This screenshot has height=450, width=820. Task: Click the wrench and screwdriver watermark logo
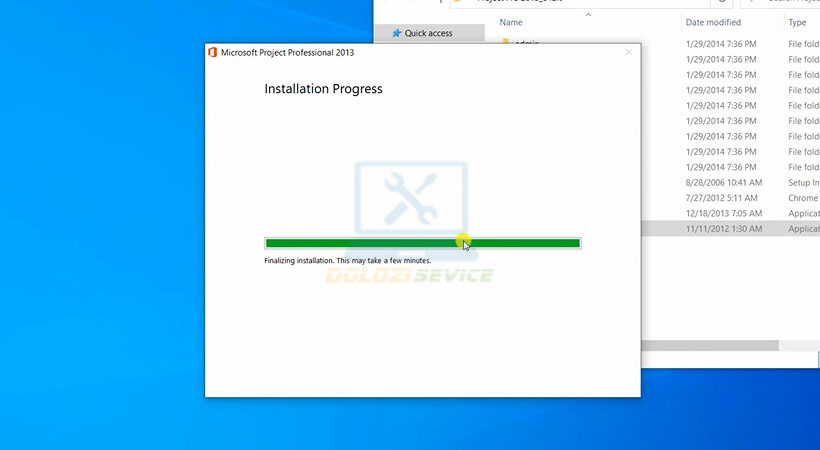(410, 197)
